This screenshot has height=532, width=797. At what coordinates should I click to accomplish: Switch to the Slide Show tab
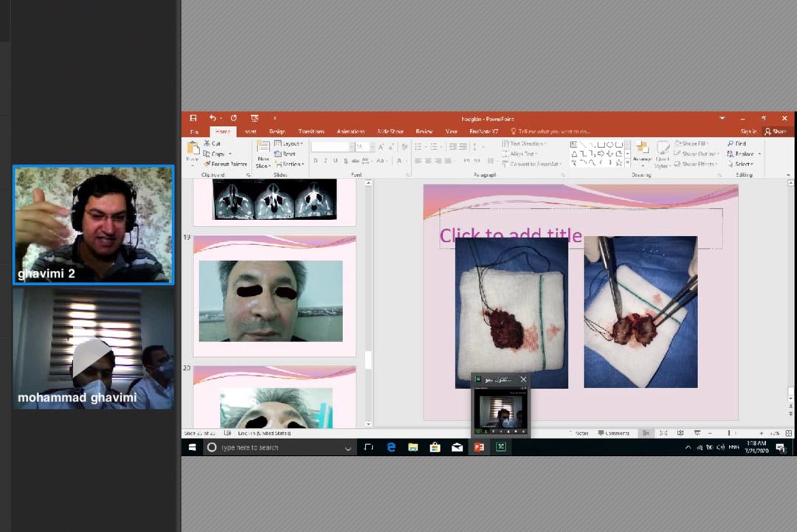click(x=390, y=131)
